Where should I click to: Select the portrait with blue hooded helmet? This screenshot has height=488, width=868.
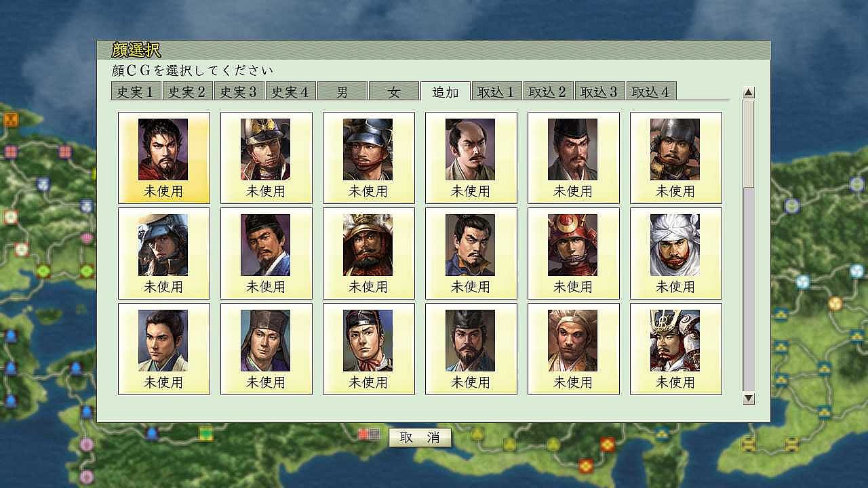click(164, 253)
